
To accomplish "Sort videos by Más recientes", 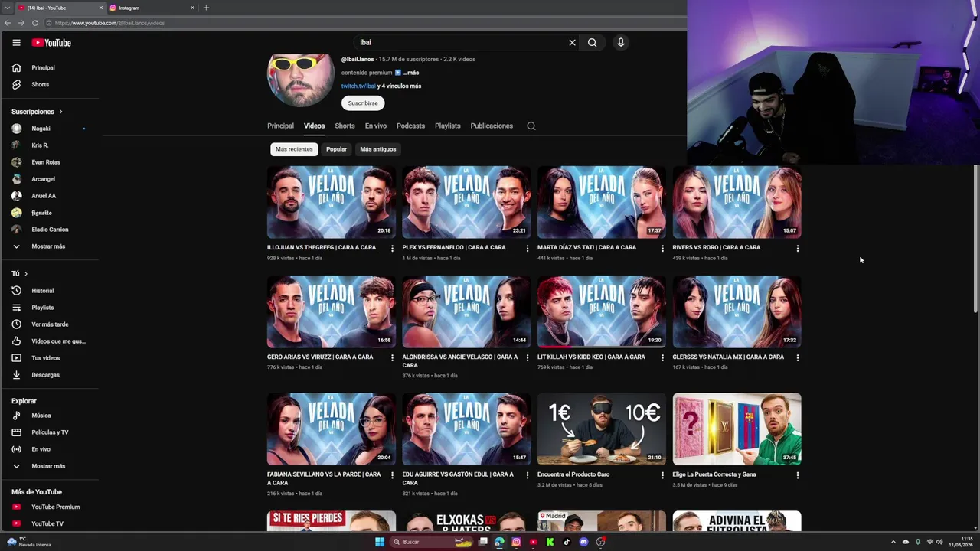I will pyautogui.click(x=294, y=149).
